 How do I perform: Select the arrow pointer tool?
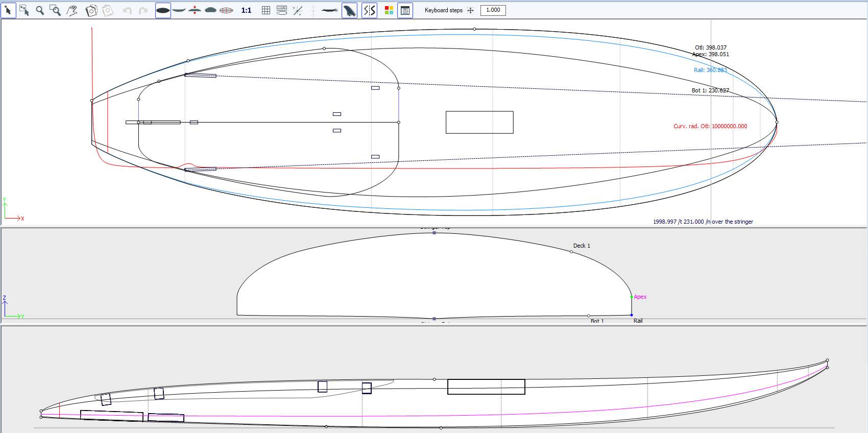[8, 10]
